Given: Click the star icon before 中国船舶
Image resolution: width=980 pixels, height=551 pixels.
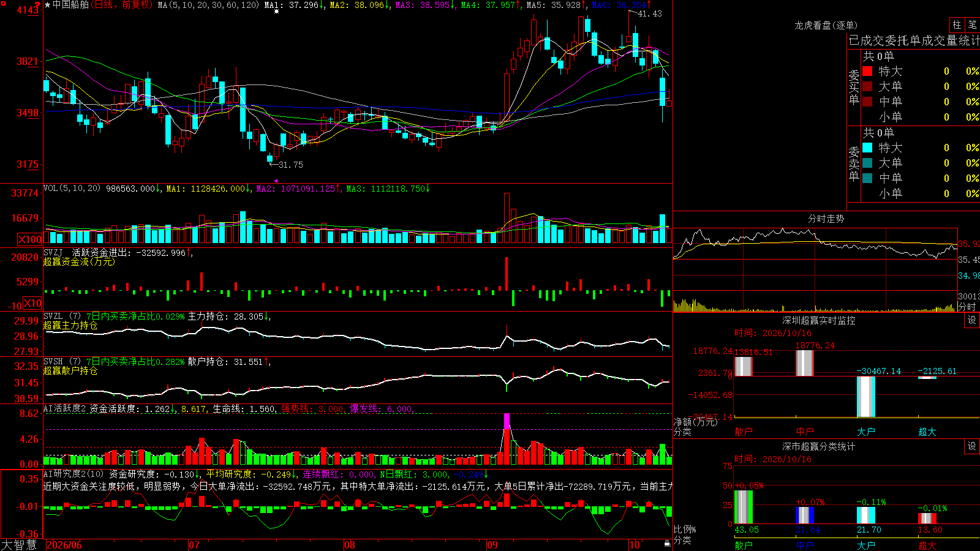Looking at the screenshot, I should pos(48,5).
